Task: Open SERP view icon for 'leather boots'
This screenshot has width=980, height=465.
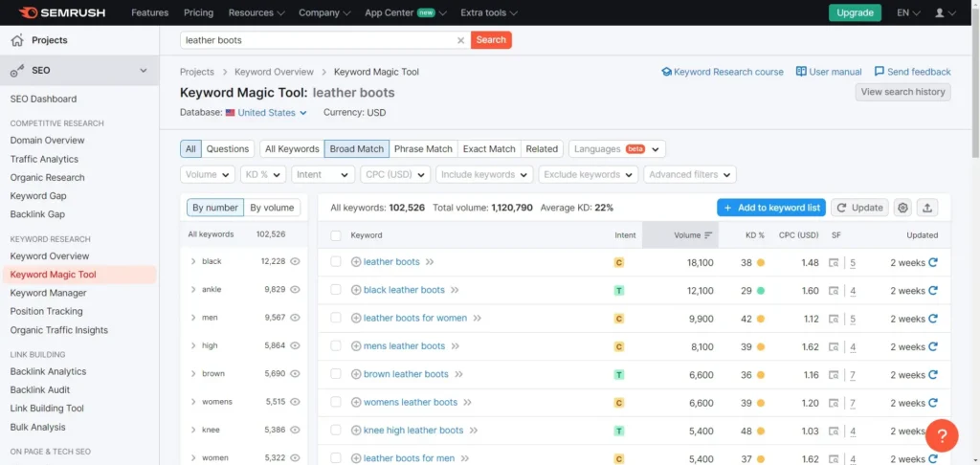Action: coord(834,262)
